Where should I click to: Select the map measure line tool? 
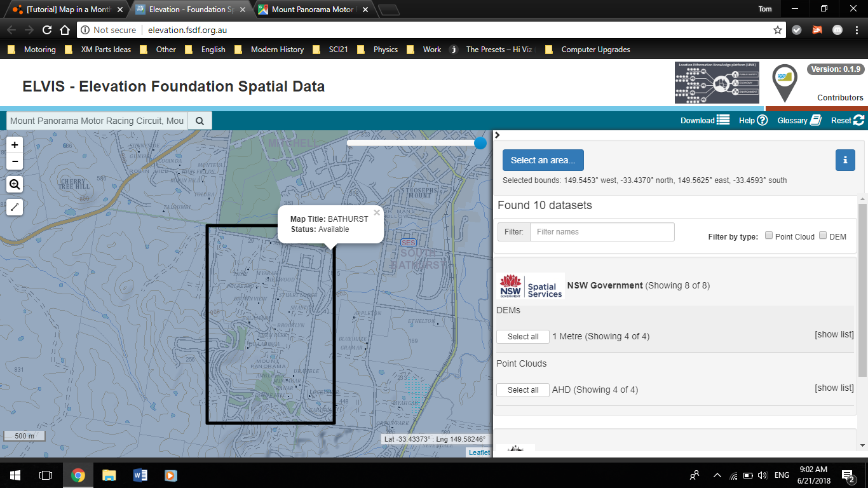click(x=15, y=207)
